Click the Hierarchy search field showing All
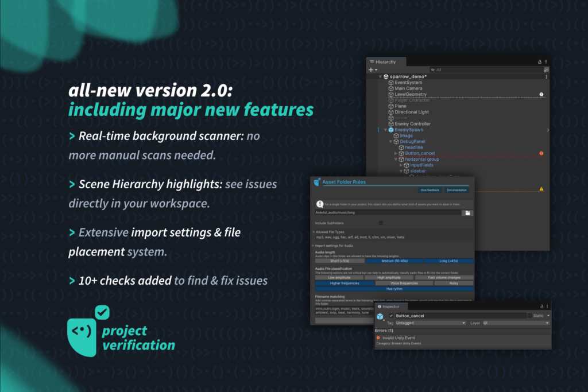 (x=486, y=69)
